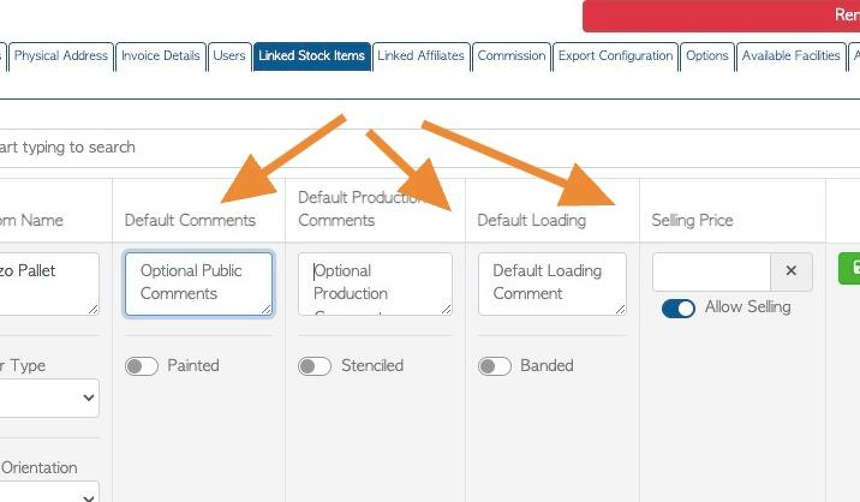Select the Linked Affiliates tab

(421, 57)
